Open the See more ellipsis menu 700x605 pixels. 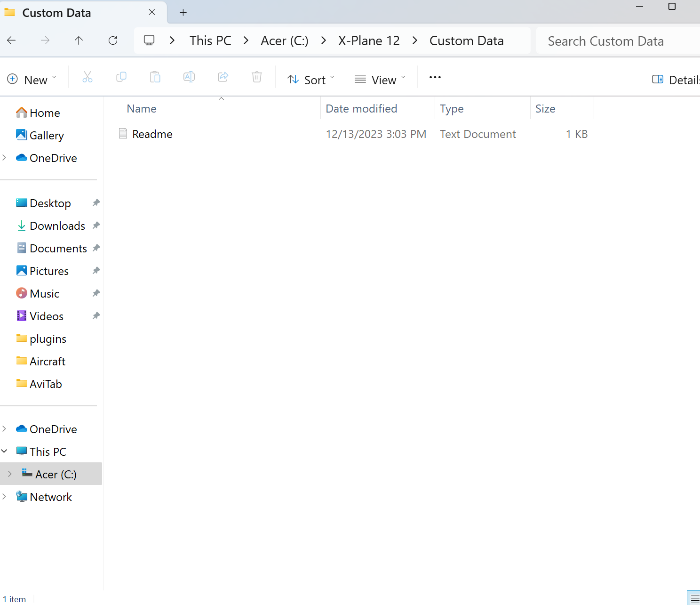pyautogui.click(x=435, y=77)
